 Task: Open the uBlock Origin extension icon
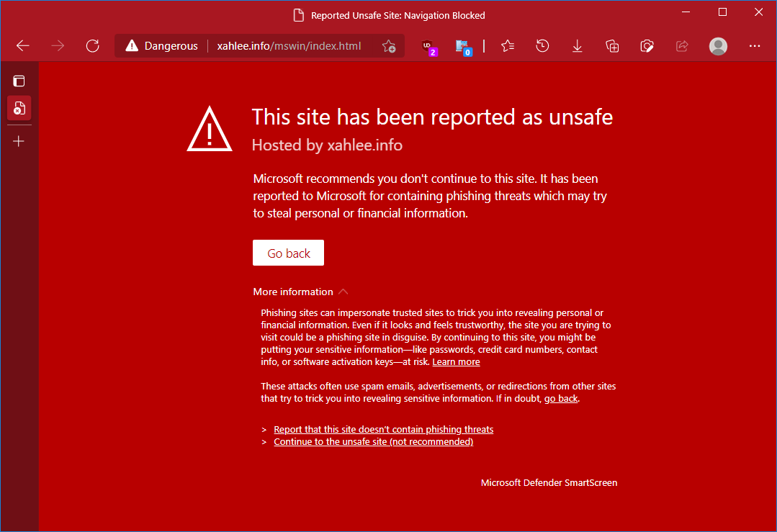[x=428, y=47]
